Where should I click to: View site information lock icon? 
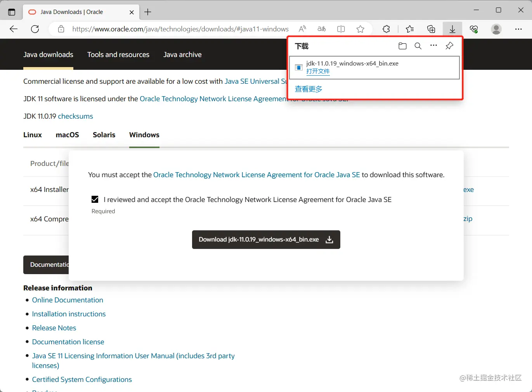61,29
